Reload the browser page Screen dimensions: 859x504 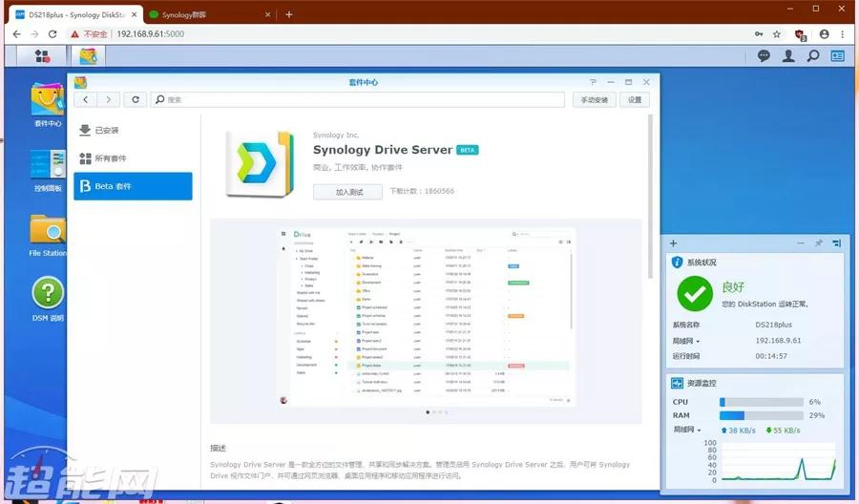[x=52, y=34]
